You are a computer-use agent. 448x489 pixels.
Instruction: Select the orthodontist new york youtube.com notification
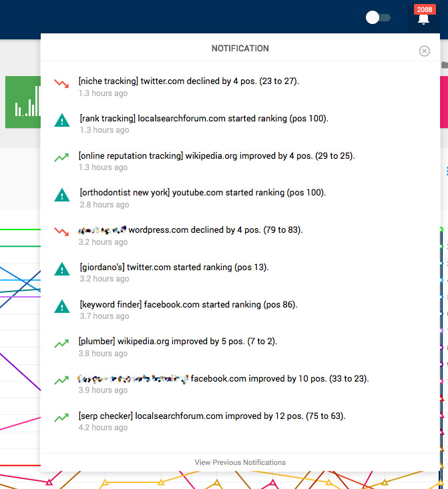click(202, 193)
